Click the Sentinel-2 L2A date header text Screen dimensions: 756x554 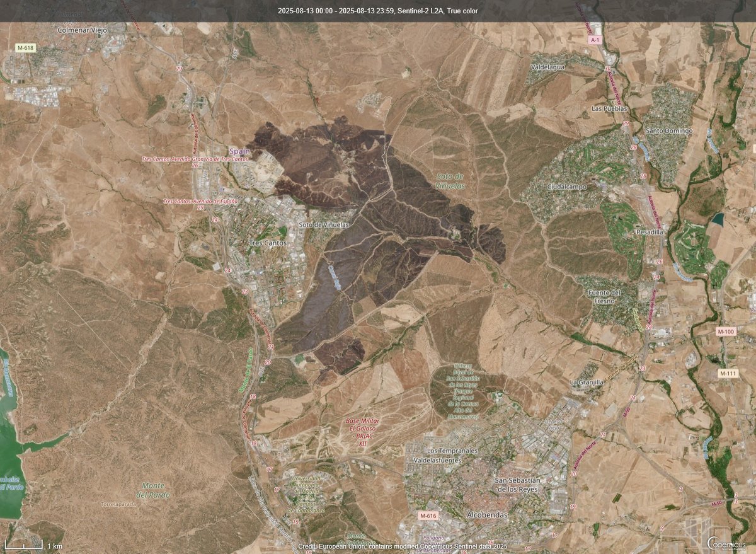tap(378, 11)
